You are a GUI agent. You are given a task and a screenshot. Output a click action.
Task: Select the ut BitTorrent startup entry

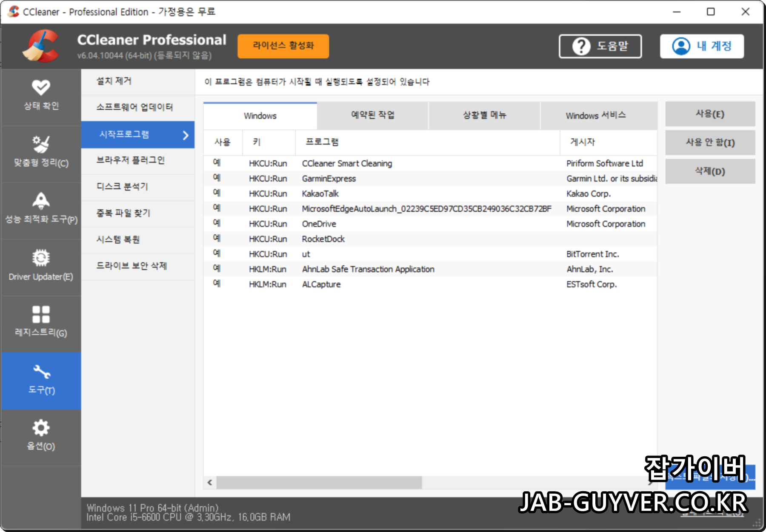[430, 254]
